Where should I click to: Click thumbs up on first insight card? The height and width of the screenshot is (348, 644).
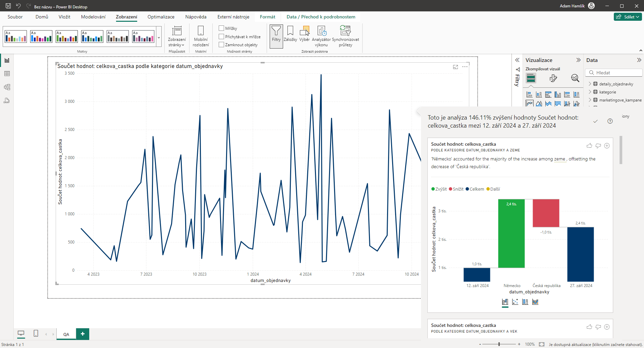click(589, 146)
